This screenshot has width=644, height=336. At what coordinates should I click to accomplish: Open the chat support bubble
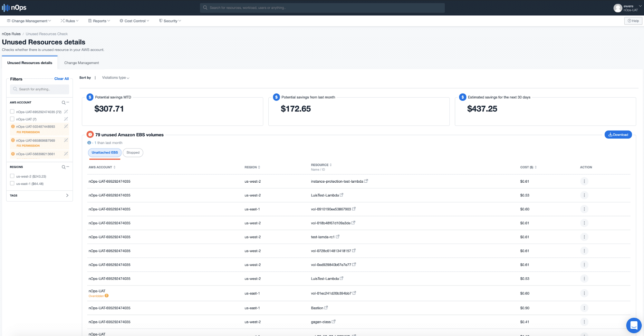click(x=634, y=325)
